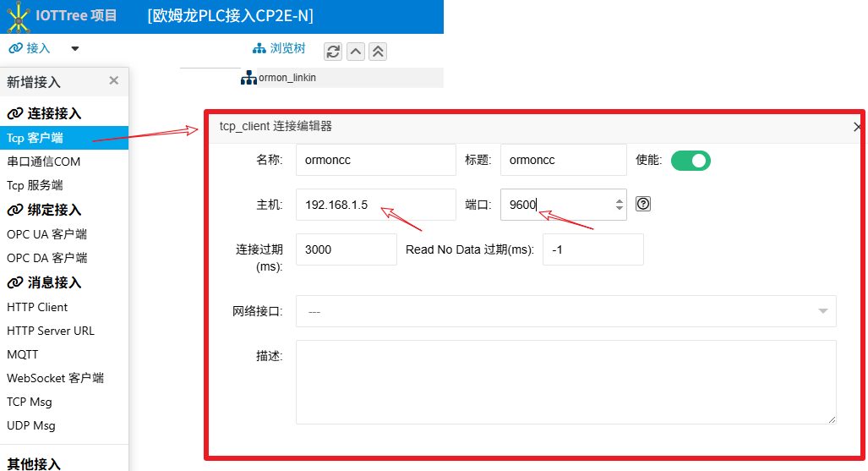
Task: Decrease port value with stepper down
Action: point(619,208)
